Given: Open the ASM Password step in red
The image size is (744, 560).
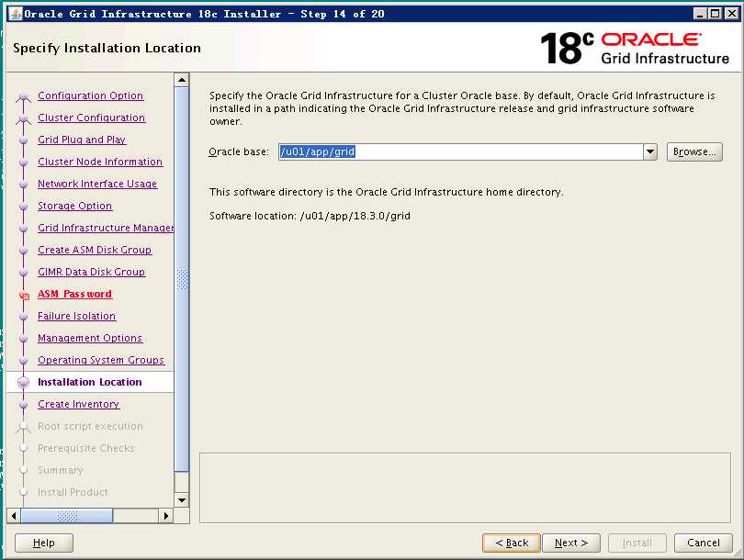Looking at the screenshot, I should click(74, 294).
